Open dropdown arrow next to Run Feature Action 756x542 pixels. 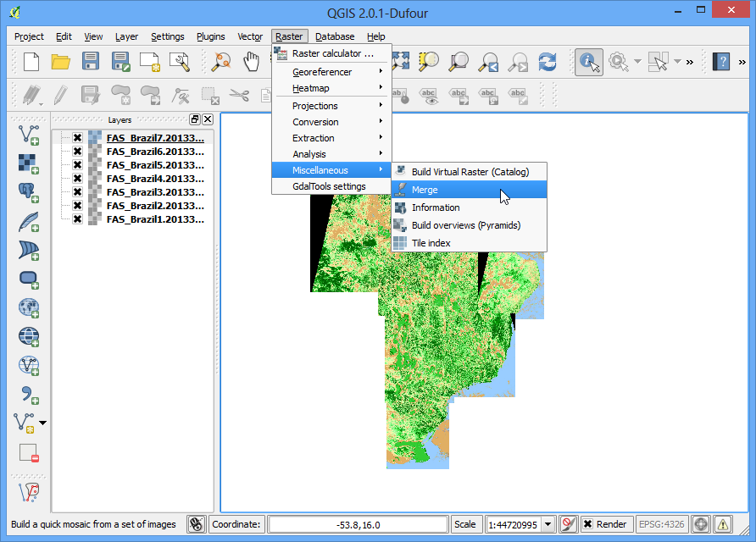coord(637,62)
